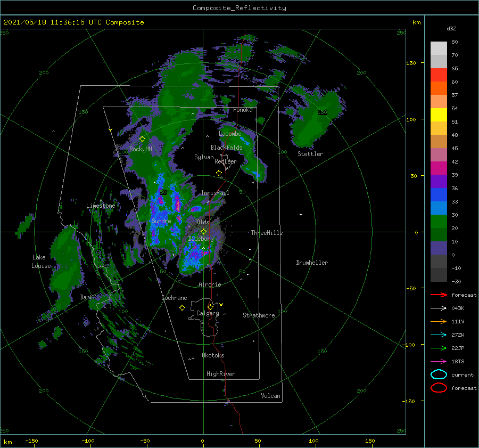This screenshot has height=448, width=479.
Task: Click the HighRiver city label
Action: click(220, 374)
